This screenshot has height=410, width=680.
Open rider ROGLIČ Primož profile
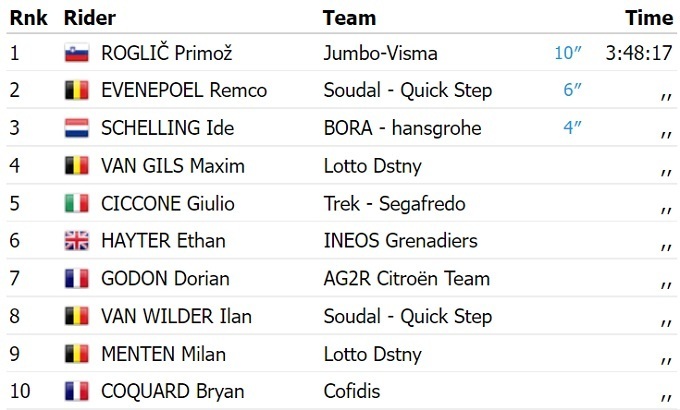point(169,54)
